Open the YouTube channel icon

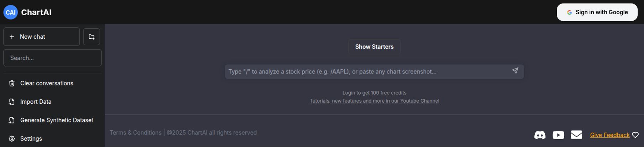[x=558, y=135]
